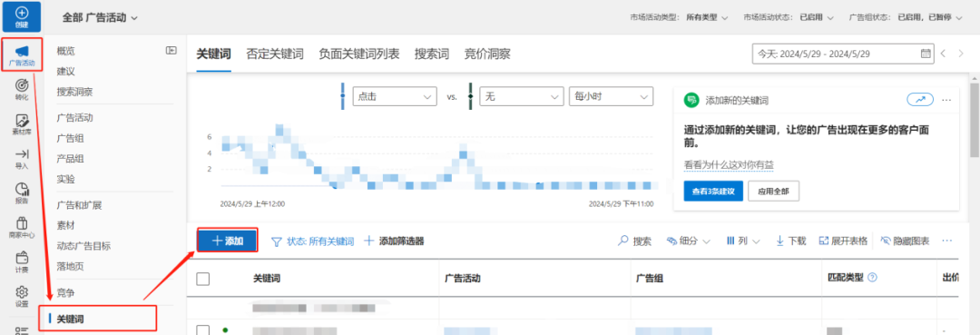Expand the 全部 广告活动 dropdown
This screenshot has height=335, width=980.
(100, 17)
